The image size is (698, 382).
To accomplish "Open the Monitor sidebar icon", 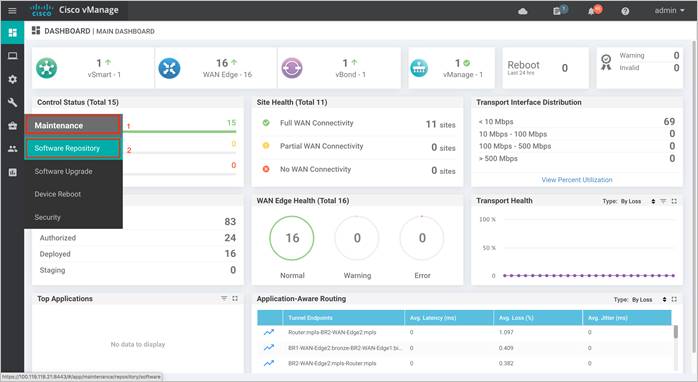I will 12,56.
